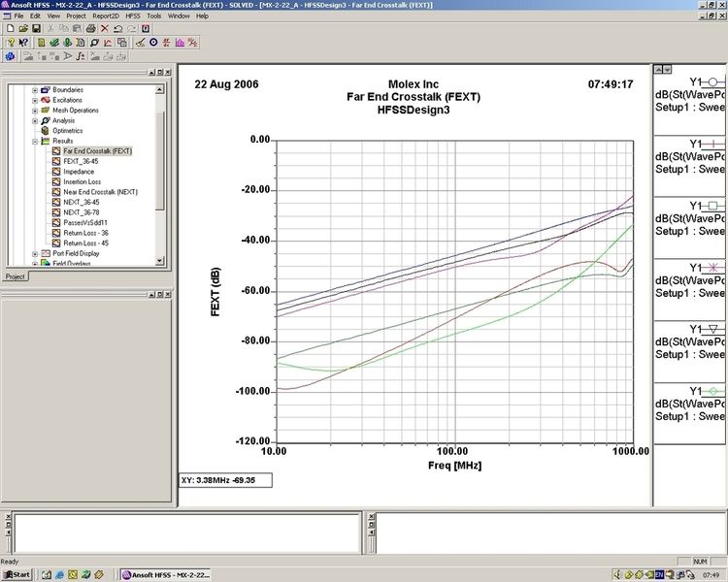Click the light bulb help icon

[11, 43]
